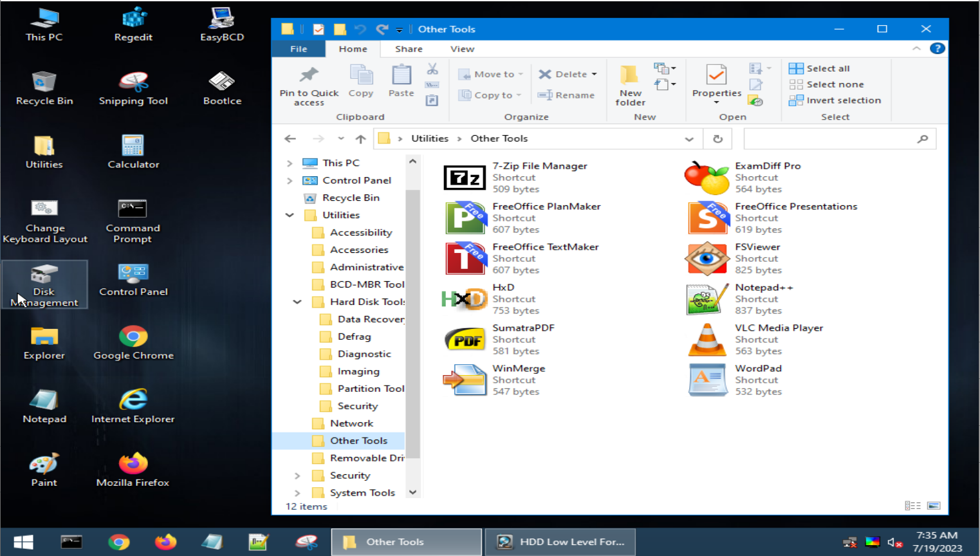The image size is (980, 556).
Task: Expand the This PC tree node
Action: pos(290,163)
